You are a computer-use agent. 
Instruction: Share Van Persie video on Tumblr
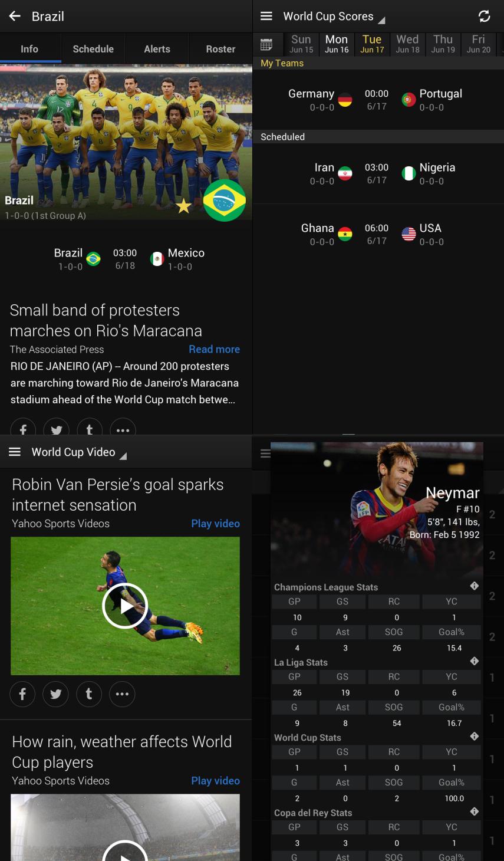coord(89,694)
